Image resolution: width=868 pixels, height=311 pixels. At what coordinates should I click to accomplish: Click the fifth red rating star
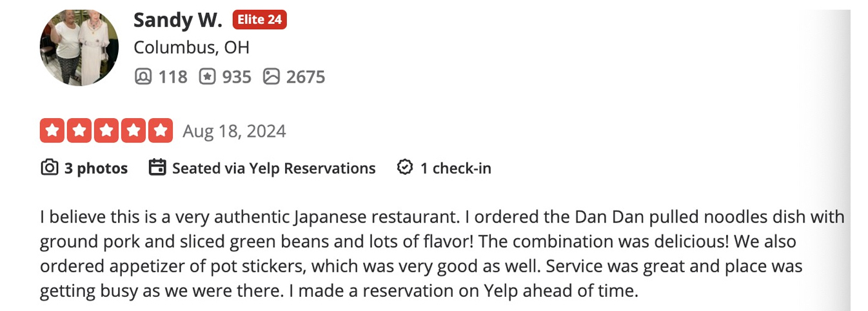click(160, 131)
